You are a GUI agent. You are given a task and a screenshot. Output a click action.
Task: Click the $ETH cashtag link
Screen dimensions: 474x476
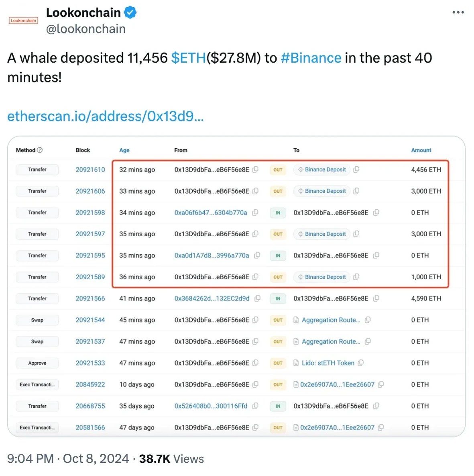coord(187,58)
